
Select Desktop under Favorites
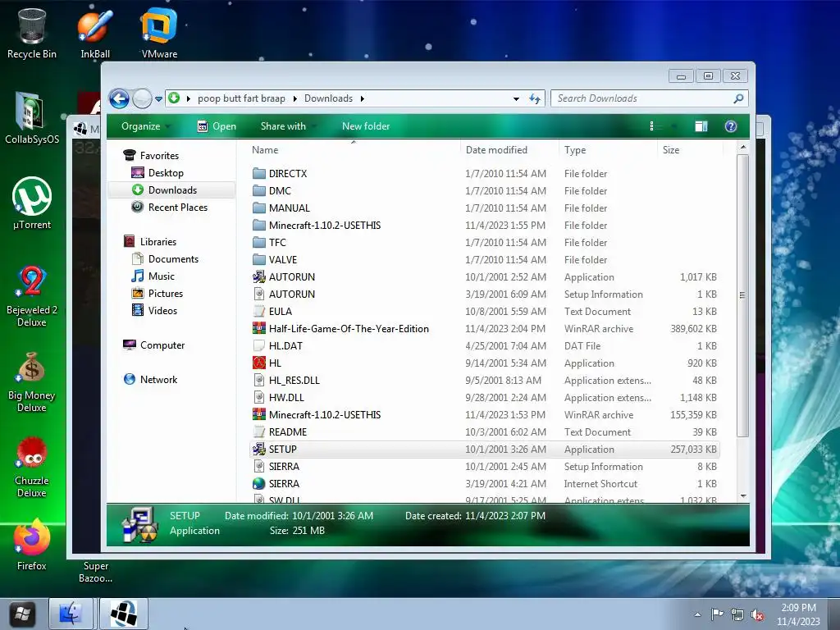coord(166,173)
